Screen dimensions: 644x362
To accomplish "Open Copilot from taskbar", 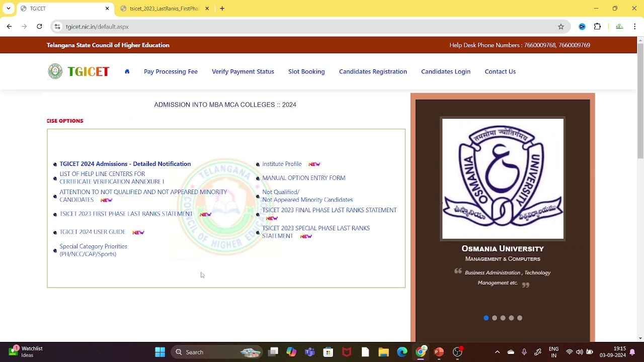I will (291, 352).
